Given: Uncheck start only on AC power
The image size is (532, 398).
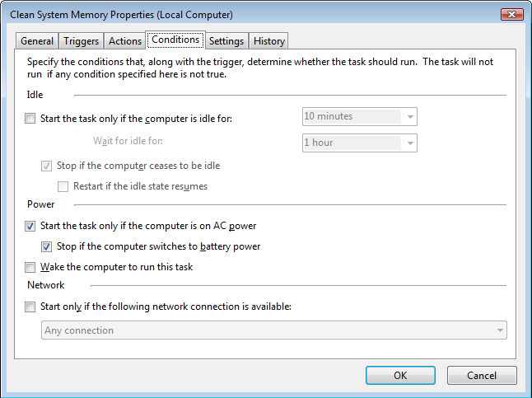Looking at the screenshot, I should [x=31, y=226].
